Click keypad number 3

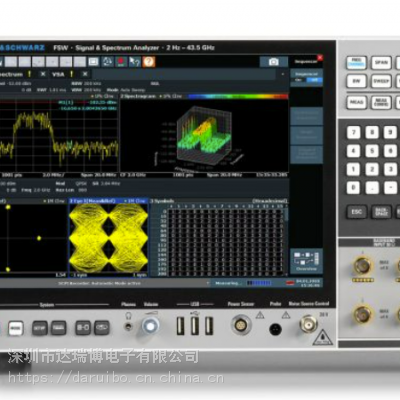(390, 169)
